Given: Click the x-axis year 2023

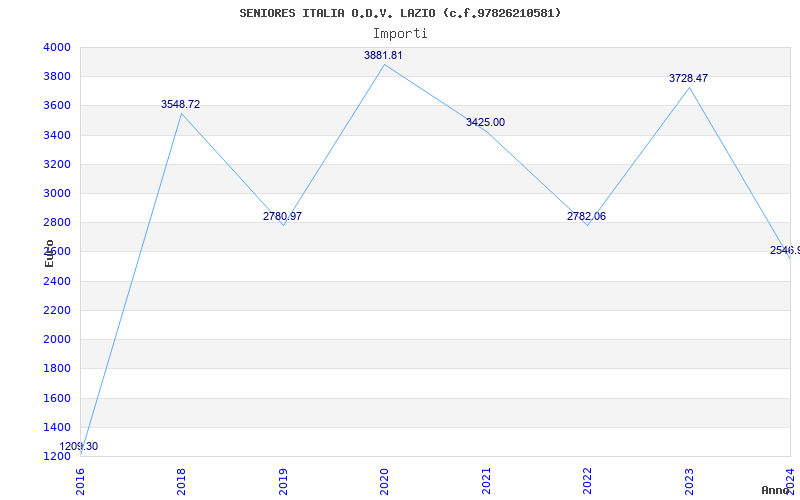Looking at the screenshot, I should pos(689,482).
